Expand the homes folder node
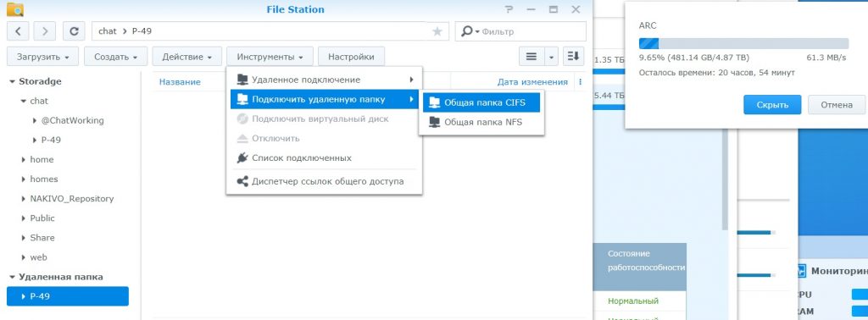 point(23,179)
